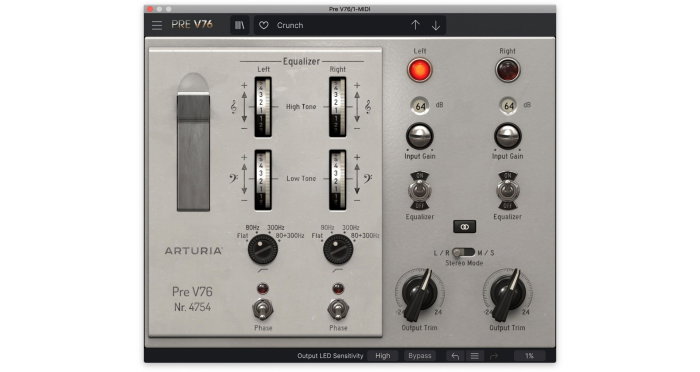
Task: Change Output LED Sensitivity High setting
Action: (x=383, y=356)
